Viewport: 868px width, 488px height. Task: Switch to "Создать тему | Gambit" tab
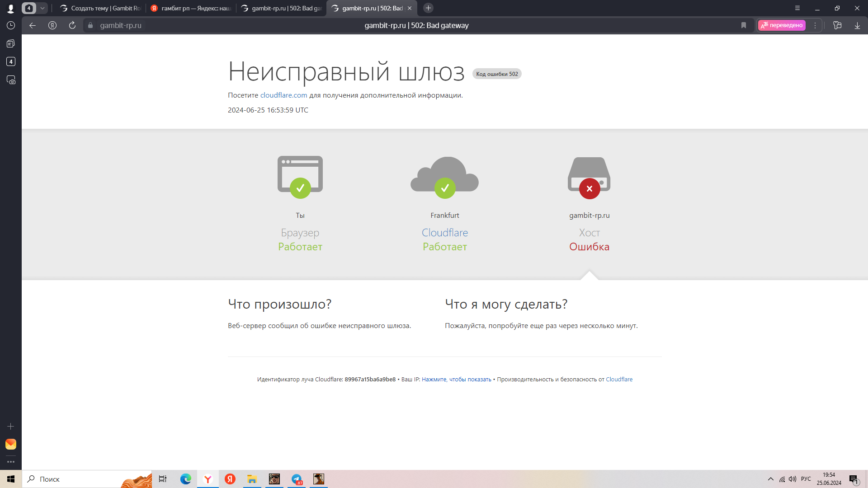coord(100,8)
